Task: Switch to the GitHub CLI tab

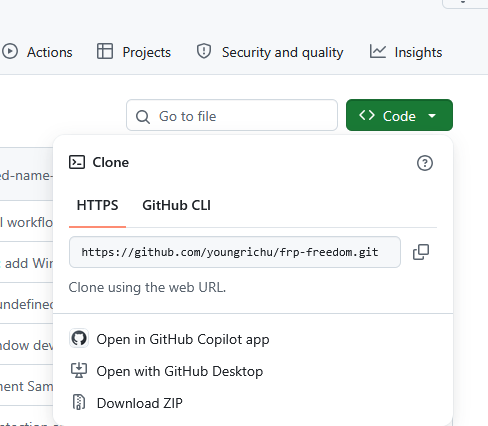Action: (176, 205)
